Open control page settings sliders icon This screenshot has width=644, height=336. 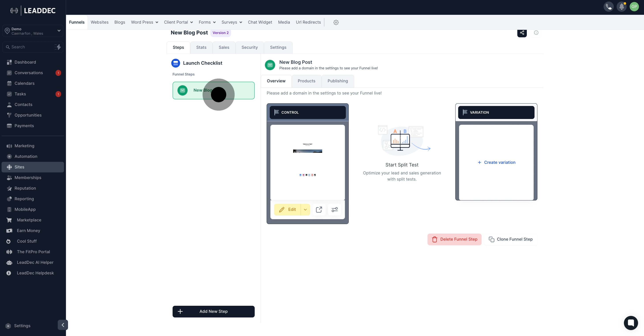335,210
